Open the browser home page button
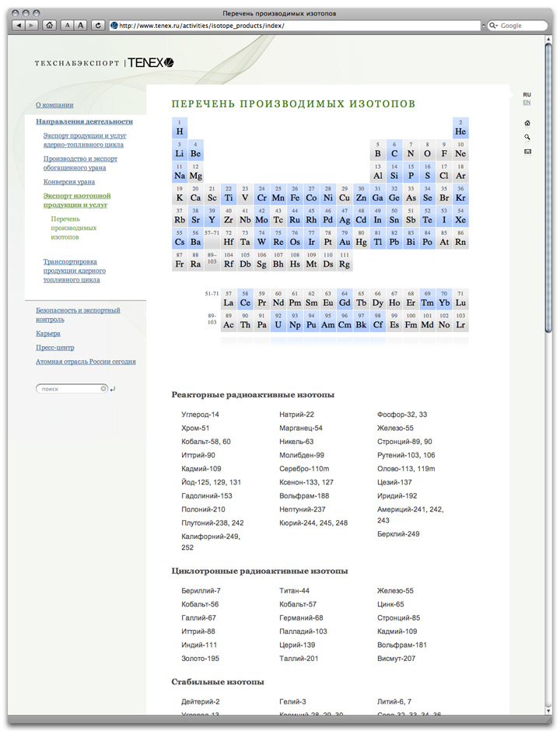The width and height of the screenshot is (560, 731). coord(50,26)
